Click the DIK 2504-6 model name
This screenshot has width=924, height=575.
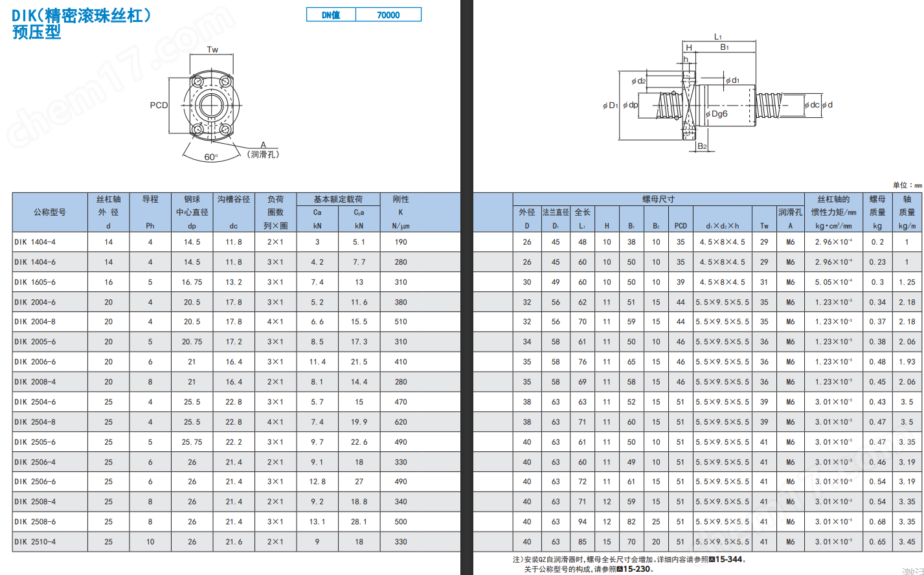point(35,402)
